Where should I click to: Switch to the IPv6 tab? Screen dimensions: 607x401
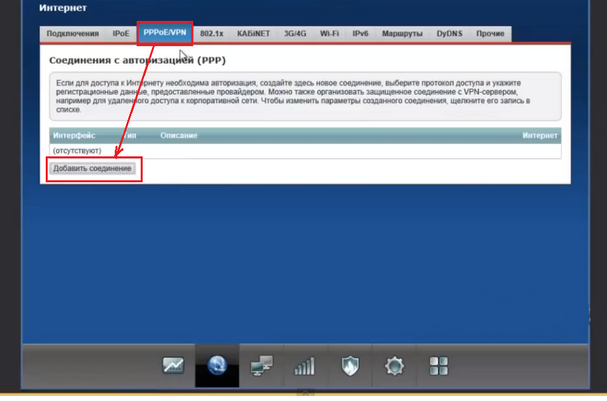[x=360, y=34]
